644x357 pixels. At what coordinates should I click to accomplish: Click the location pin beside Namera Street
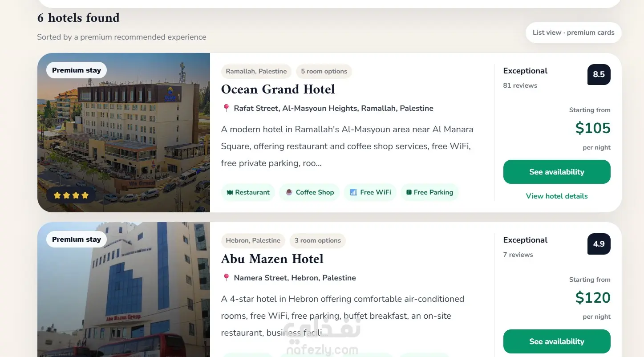tap(226, 278)
